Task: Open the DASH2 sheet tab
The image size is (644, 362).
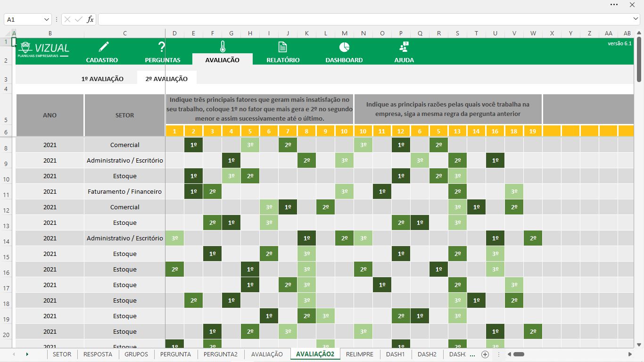Action: (427, 354)
